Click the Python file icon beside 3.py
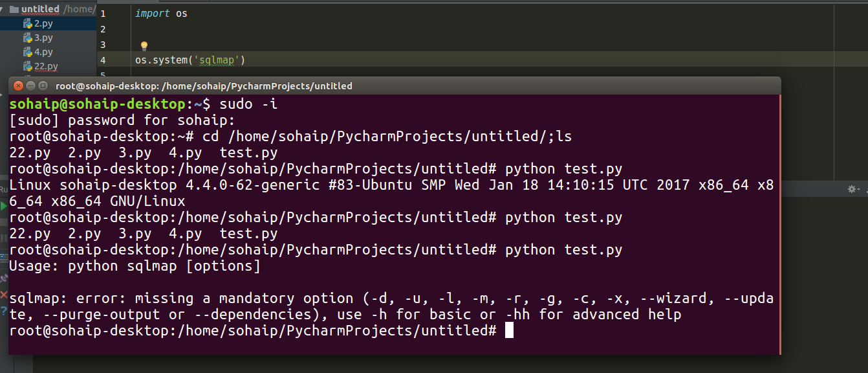 coord(28,38)
